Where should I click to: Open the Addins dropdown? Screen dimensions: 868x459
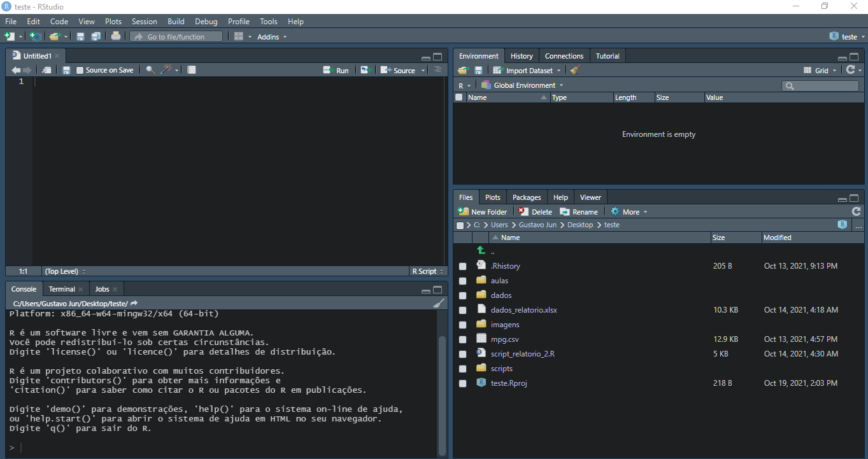pyautogui.click(x=272, y=37)
